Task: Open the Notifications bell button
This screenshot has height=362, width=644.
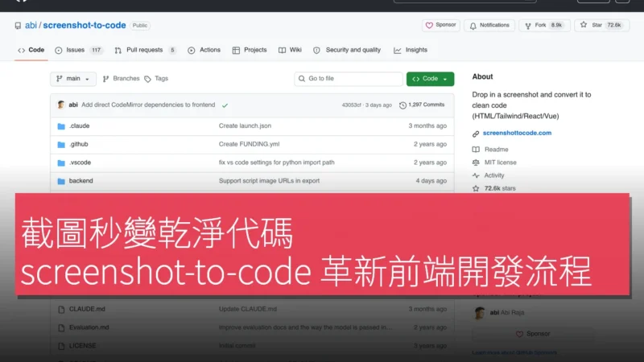Action: pyautogui.click(x=489, y=26)
